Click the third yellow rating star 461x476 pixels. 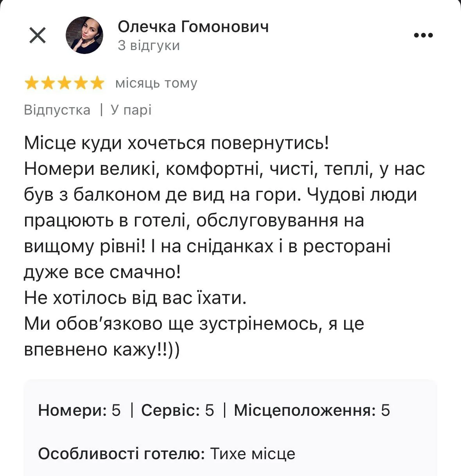coord(64,83)
